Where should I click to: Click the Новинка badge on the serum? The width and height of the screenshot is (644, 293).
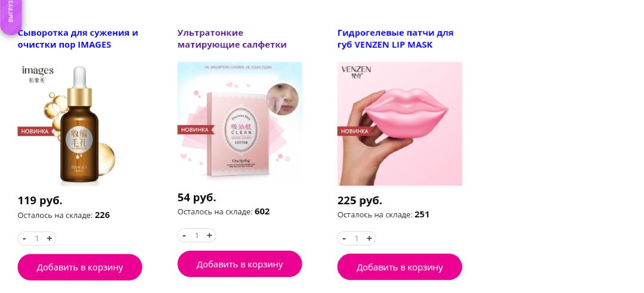click(x=35, y=132)
